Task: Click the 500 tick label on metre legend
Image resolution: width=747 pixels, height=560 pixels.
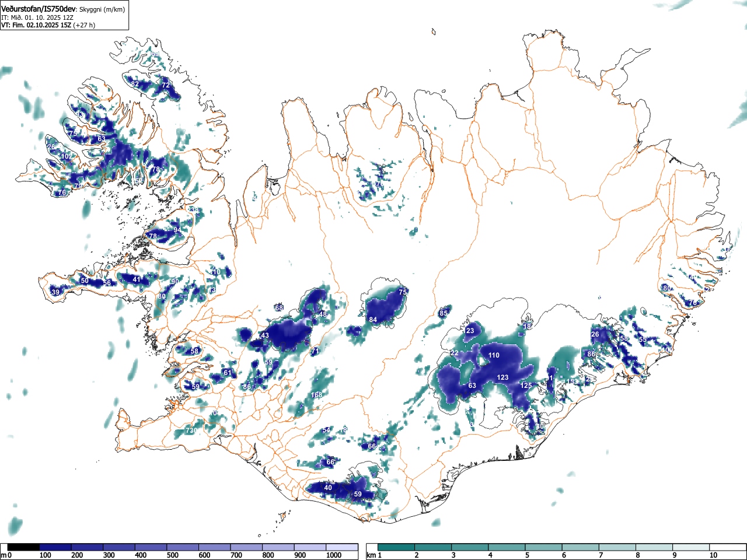Action: pyautogui.click(x=172, y=555)
